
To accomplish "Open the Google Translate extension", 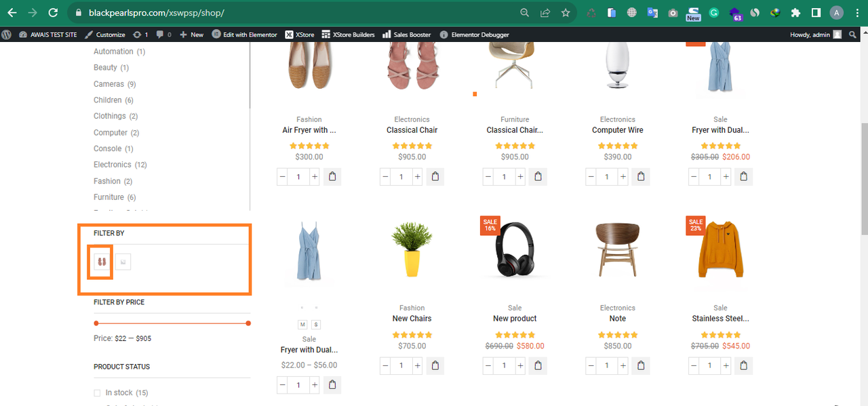I will (652, 13).
